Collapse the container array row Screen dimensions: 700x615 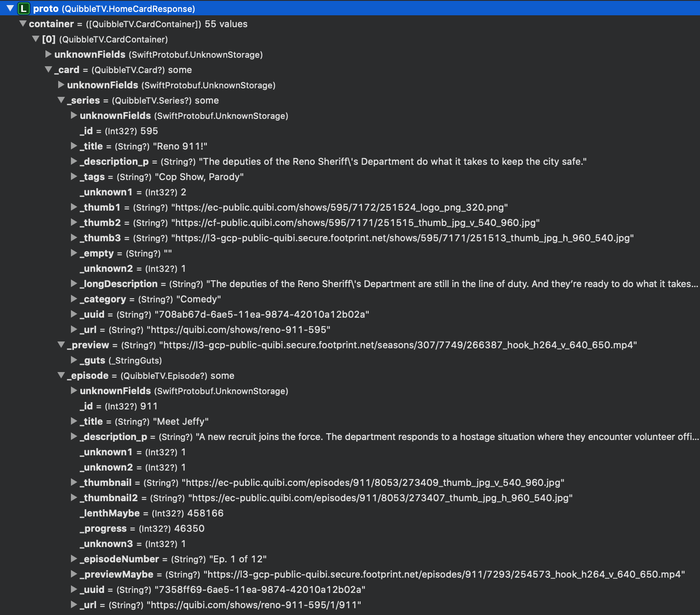click(23, 23)
